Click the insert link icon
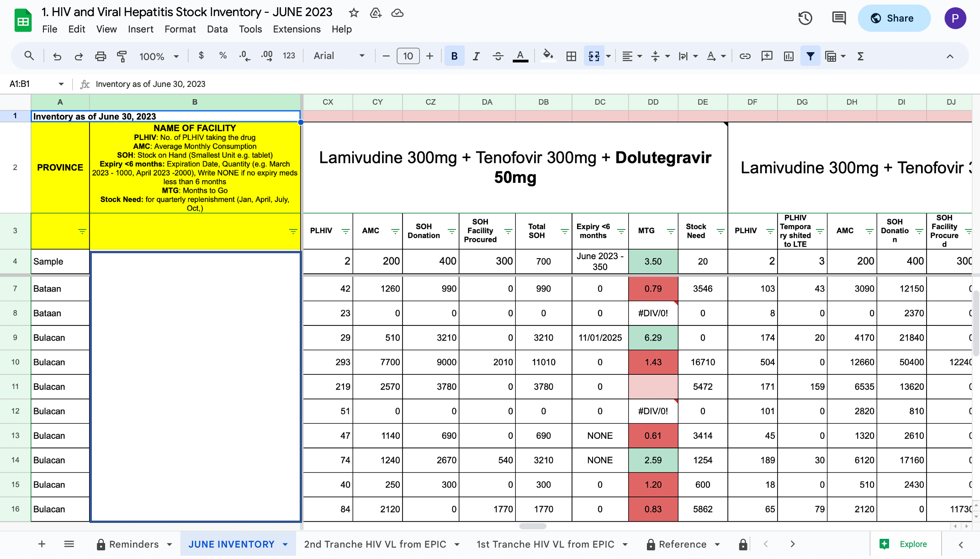980x559 pixels. click(x=745, y=56)
